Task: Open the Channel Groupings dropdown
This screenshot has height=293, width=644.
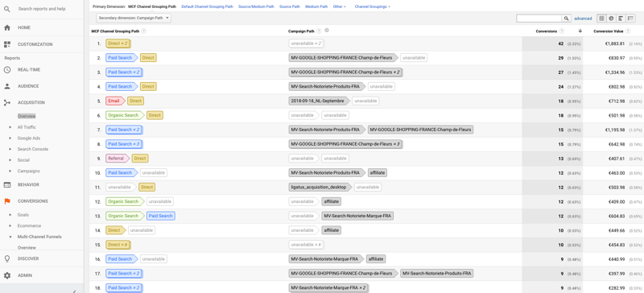Action: coord(373,6)
